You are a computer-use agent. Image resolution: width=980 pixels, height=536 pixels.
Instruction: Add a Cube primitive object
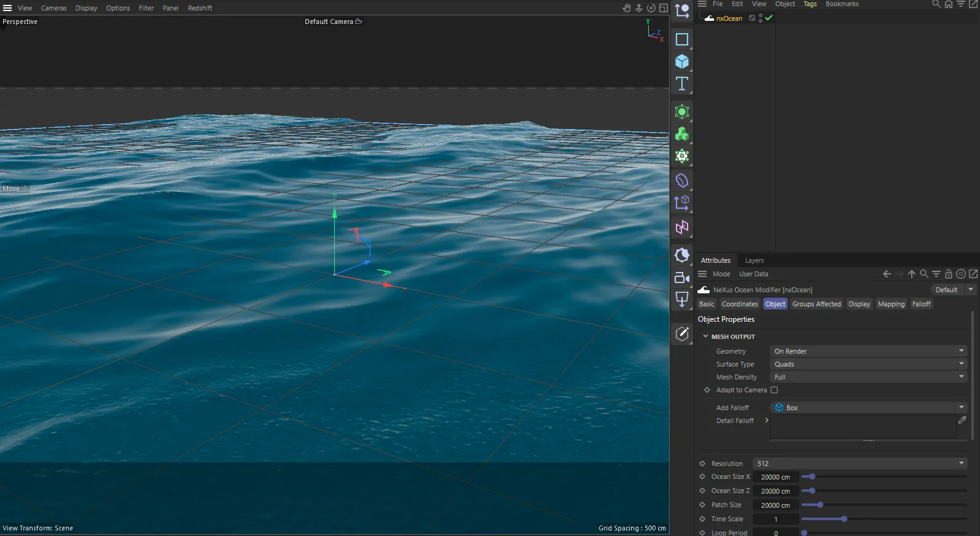click(x=682, y=61)
